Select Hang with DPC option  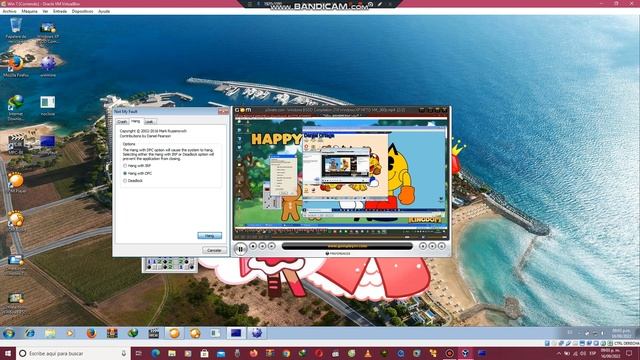[x=138, y=173]
